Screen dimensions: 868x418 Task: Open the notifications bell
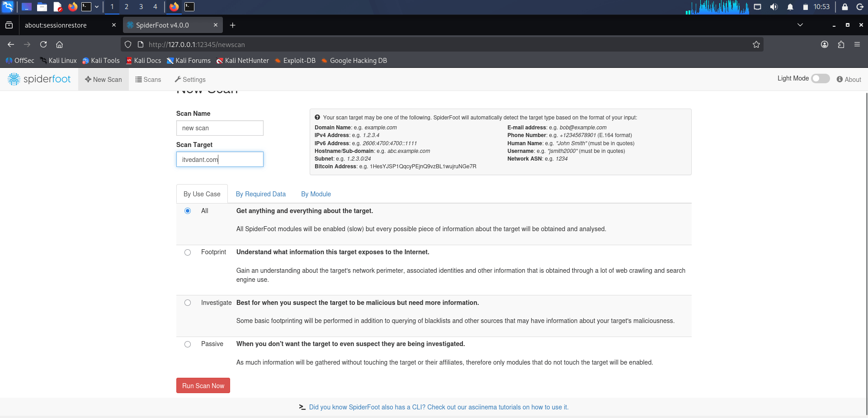[x=790, y=7]
